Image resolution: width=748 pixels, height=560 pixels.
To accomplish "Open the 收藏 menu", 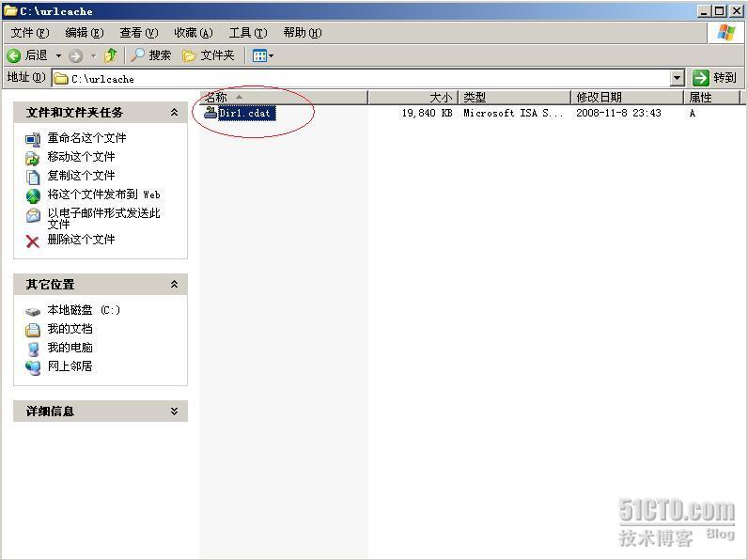I will (x=193, y=33).
